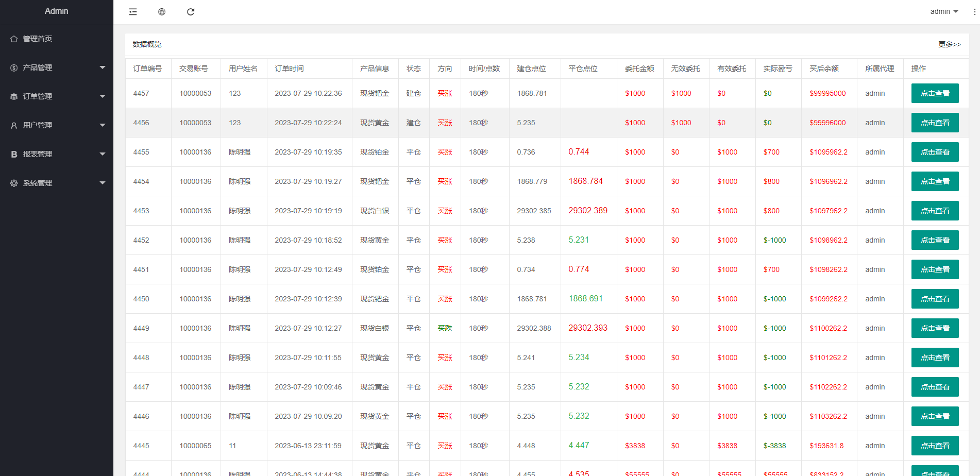
Task: Click the layers icon beside 订单管理
Action: (14, 96)
